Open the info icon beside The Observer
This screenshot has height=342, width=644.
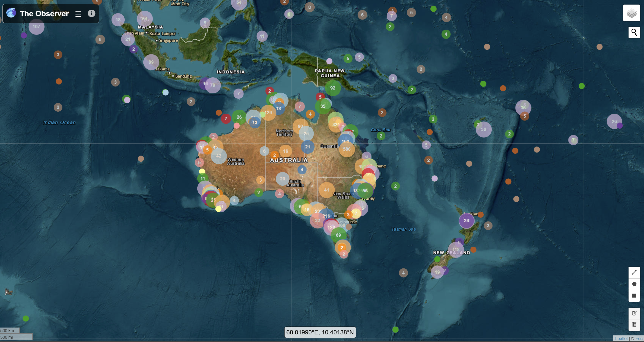[x=91, y=13]
